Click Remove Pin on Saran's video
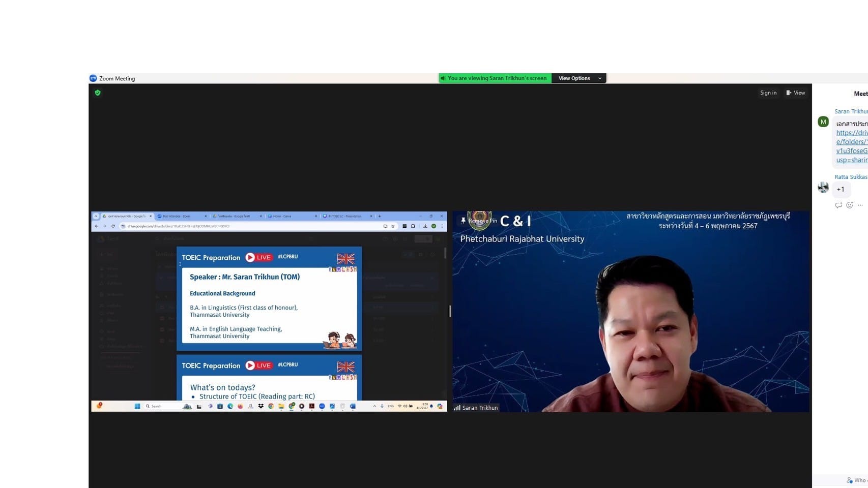Image resolution: width=868 pixels, height=488 pixels. (478, 221)
